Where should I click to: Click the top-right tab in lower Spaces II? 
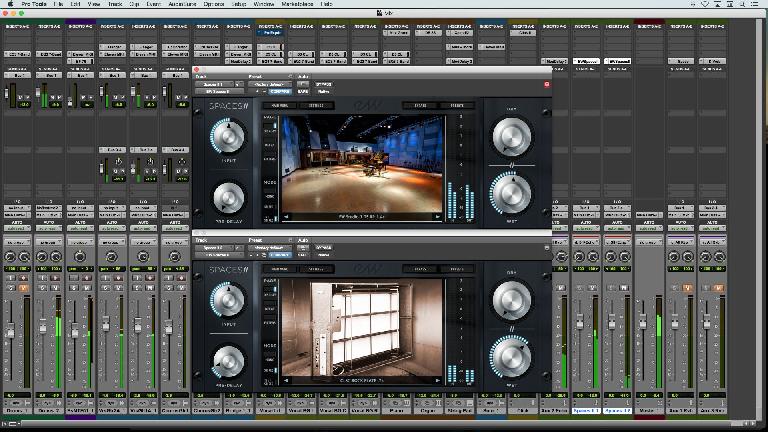[456, 269]
